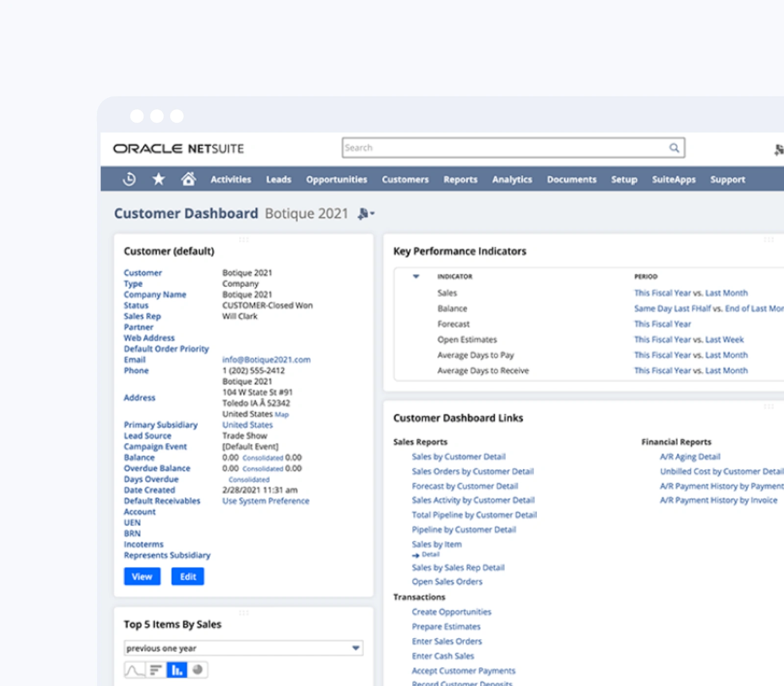The width and height of the screenshot is (784, 686).
Task: Select the horizontal bar chart icon
Action: pos(156,670)
